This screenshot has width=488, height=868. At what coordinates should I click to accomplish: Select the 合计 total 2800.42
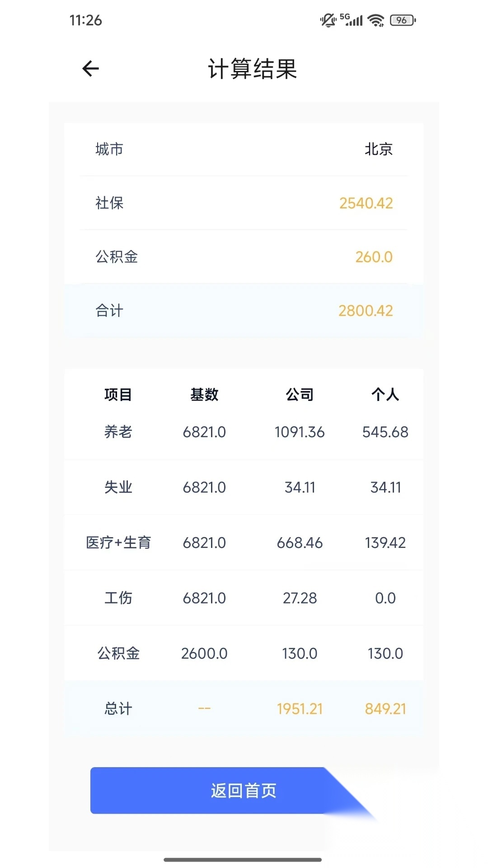coord(366,311)
